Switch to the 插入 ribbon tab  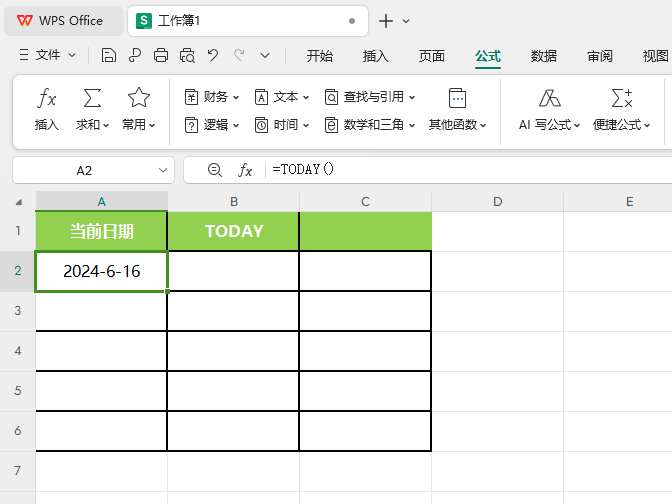376,56
